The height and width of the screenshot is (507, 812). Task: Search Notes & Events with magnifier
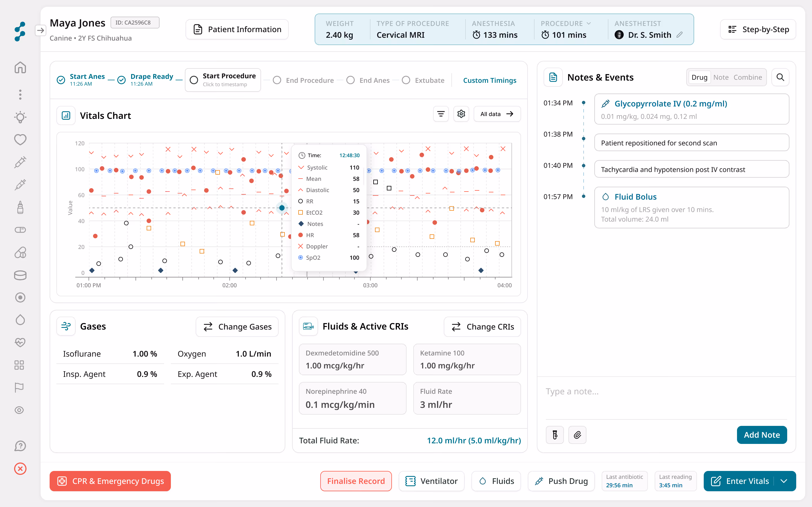click(x=780, y=77)
